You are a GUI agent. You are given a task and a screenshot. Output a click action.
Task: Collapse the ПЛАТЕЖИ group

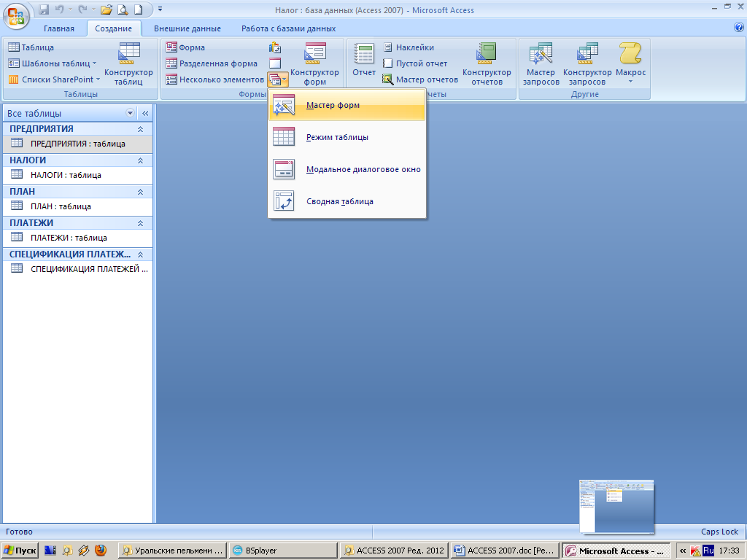point(140,223)
